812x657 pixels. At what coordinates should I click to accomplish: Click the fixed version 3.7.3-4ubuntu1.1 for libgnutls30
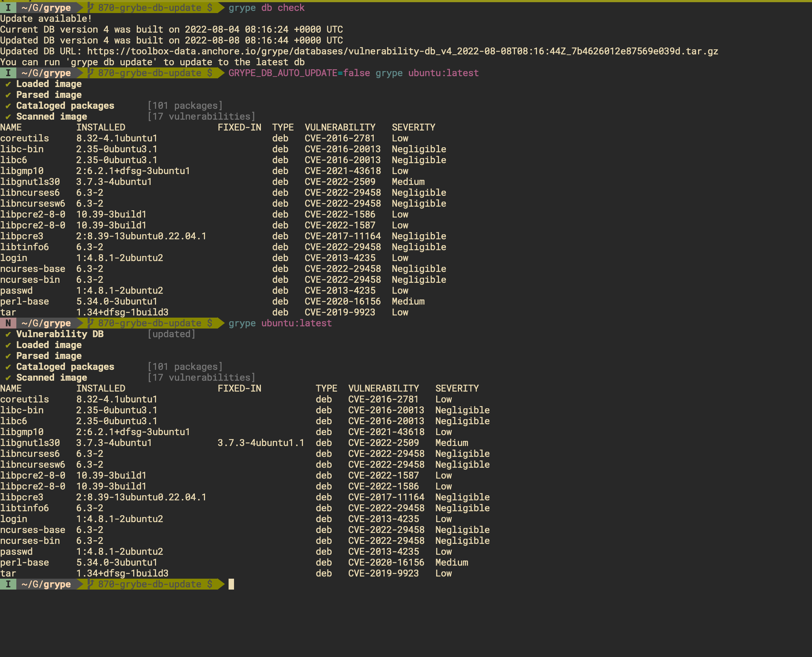(x=261, y=443)
